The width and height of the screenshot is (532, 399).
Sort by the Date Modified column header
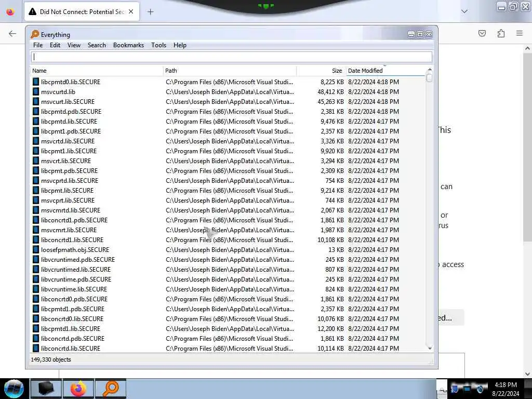tap(385, 71)
